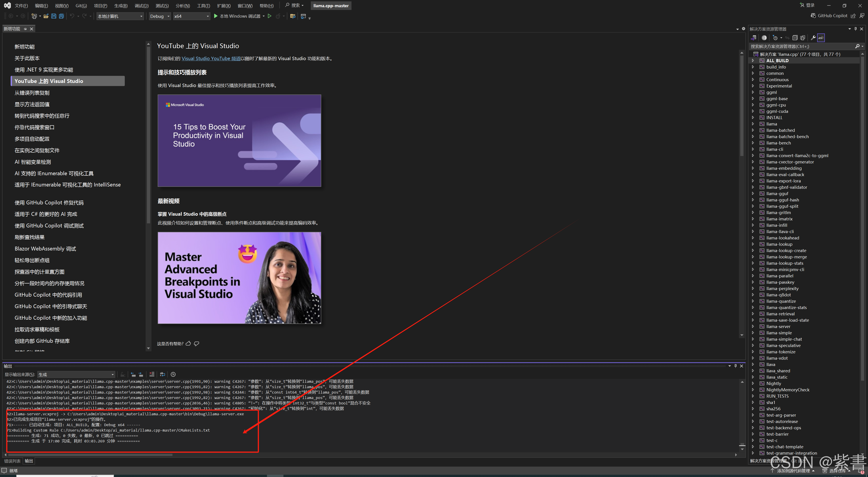Screen dimensions: 868x477
Task: Click the clock timestamp icon in Output toolbar
Action: [173, 374]
